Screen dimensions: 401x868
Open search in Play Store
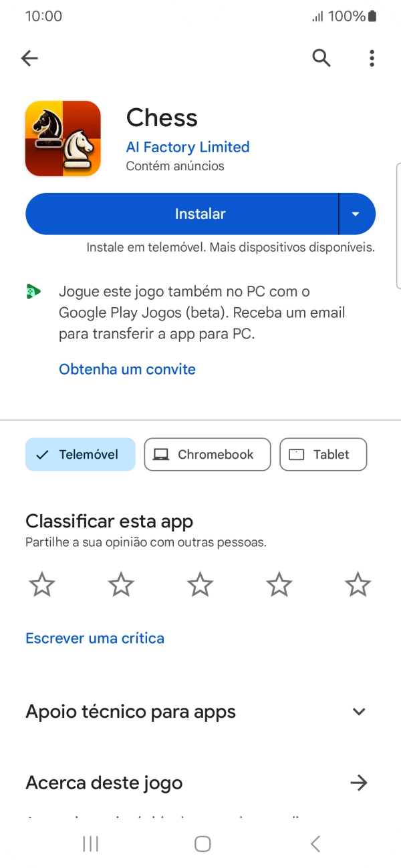click(x=321, y=58)
